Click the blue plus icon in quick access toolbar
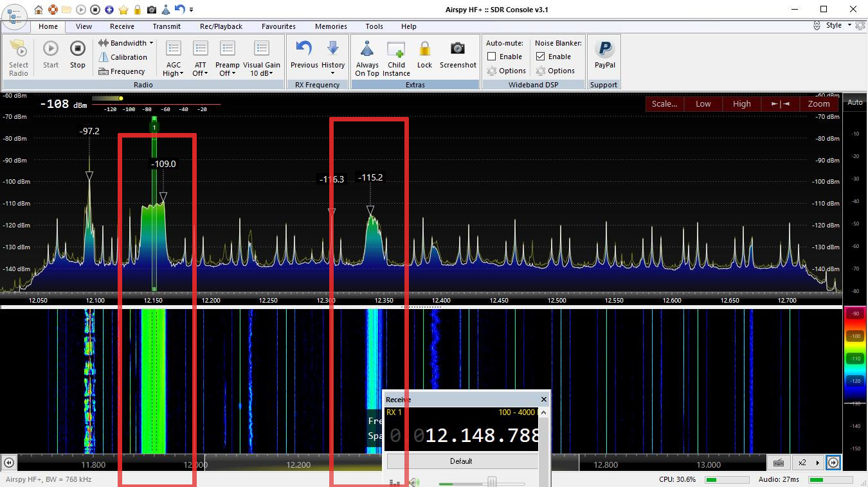The image size is (868, 487). click(x=109, y=10)
